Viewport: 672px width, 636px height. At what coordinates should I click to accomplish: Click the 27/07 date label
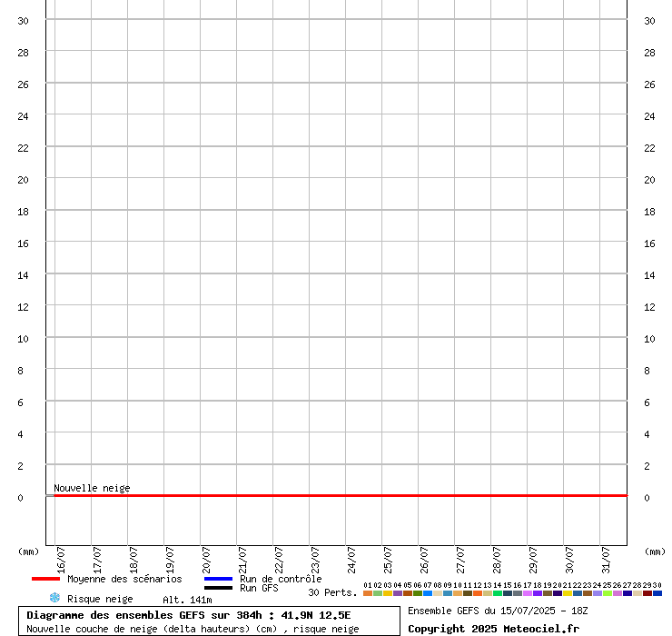460,560
